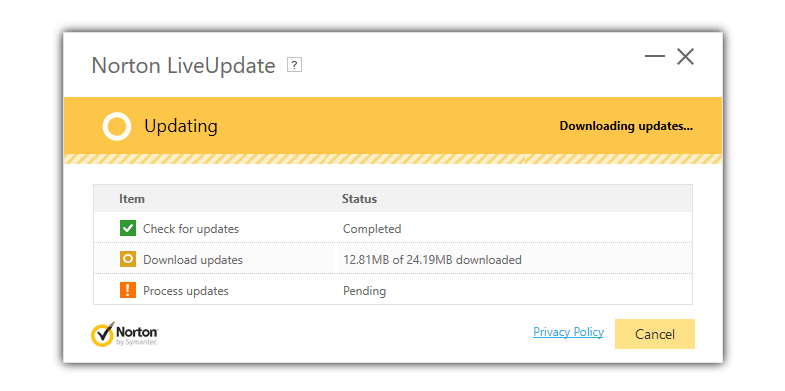Cancel the update download
Image resolution: width=785 pixels, height=391 pixels.
pyautogui.click(x=654, y=334)
